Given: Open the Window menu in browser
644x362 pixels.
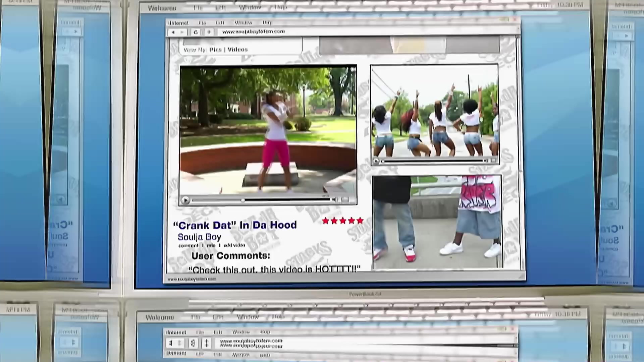Looking at the screenshot, I should [x=243, y=23].
